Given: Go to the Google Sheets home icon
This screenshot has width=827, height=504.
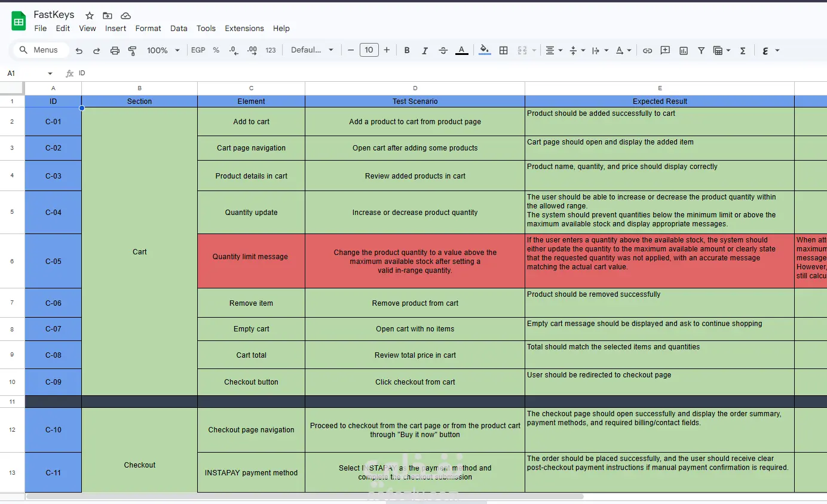Looking at the screenshot, I should (19, 21).
